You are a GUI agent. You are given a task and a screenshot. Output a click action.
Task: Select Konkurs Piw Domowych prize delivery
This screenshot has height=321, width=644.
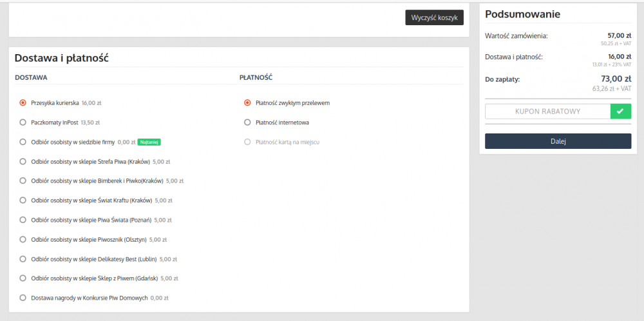23,298
